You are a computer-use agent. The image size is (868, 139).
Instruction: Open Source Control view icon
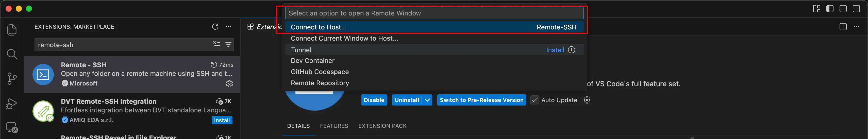coord(12,79)
